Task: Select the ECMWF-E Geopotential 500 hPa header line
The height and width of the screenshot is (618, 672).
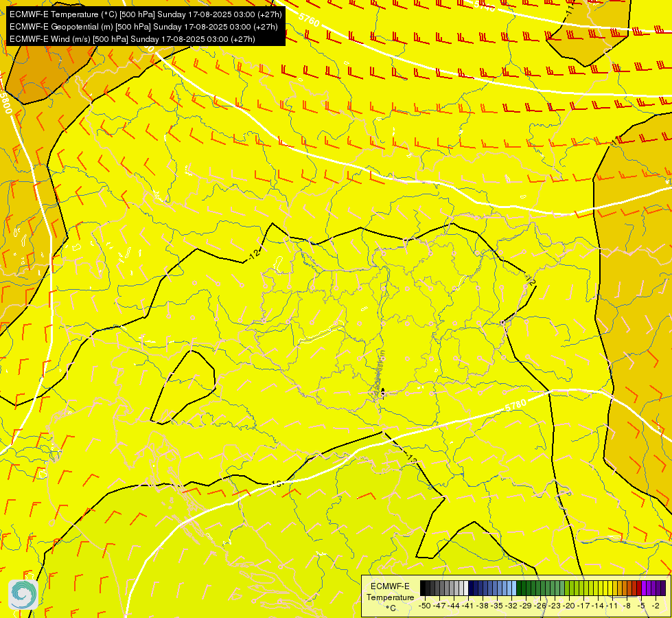Action: [143, 27]
